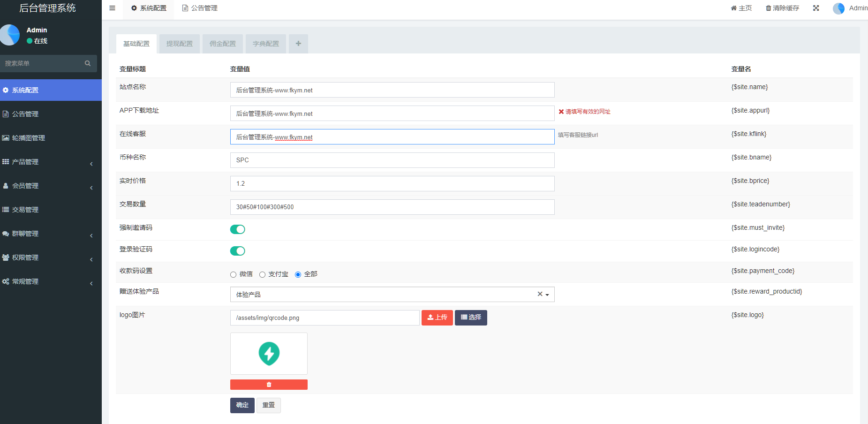Open the 赠送体验产品 dropdown
The height and width of the screenshot is (424, 868).
(547, 295)
